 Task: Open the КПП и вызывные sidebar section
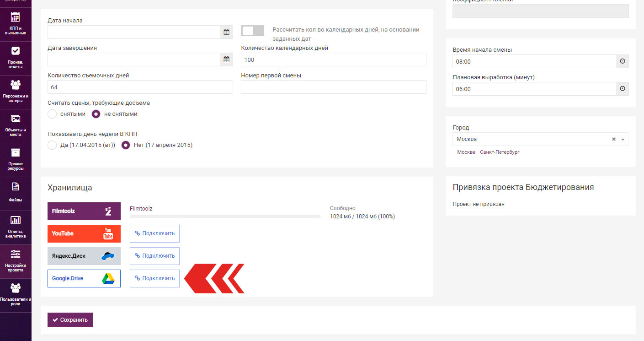(16, 24)
